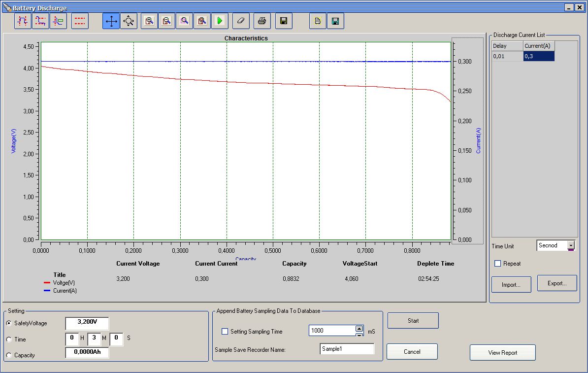Click the Start button
Screen dimensions: 588x373
(x=413, y=320)
